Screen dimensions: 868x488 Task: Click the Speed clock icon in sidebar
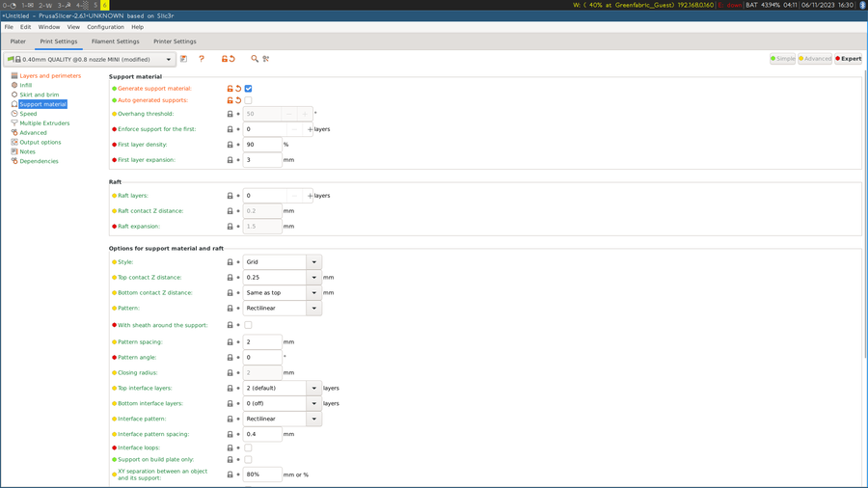pos(14,114)
